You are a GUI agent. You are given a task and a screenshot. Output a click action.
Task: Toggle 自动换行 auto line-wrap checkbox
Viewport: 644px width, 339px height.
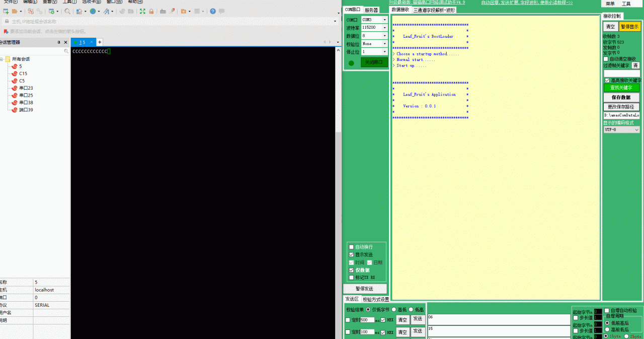[x=352, y=247]
